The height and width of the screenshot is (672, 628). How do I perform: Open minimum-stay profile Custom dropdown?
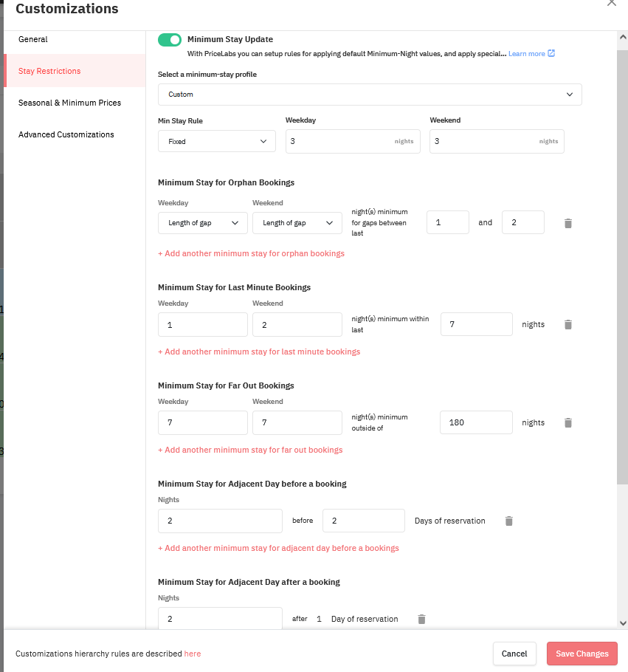370,95
